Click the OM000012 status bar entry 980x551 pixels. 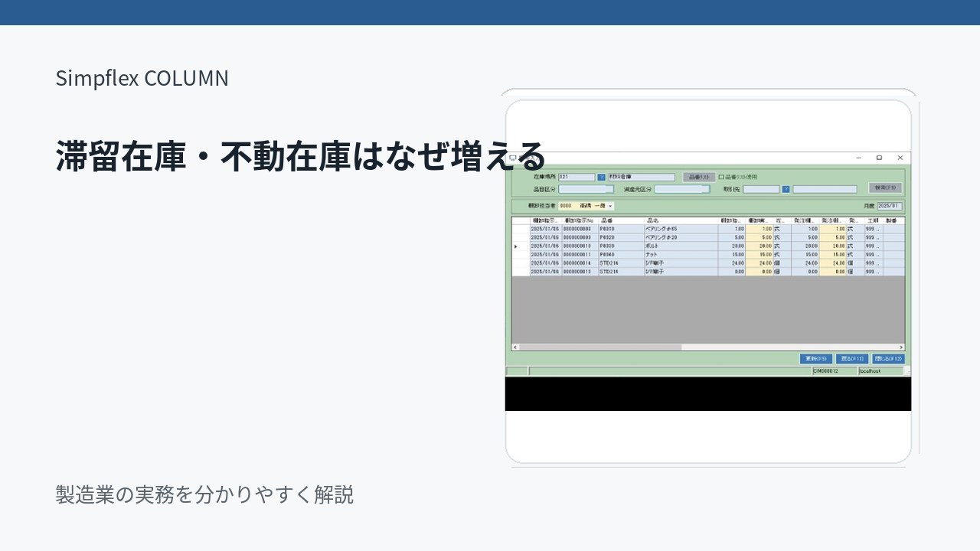(834, 371)
